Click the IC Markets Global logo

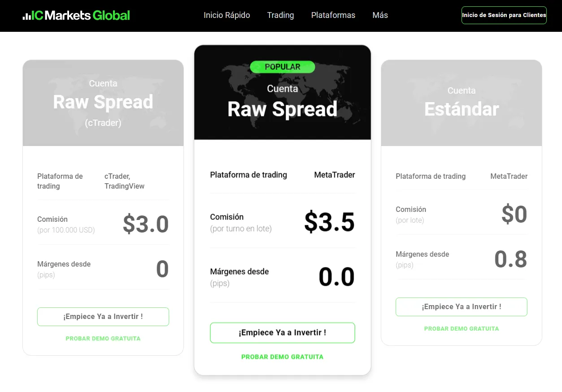(76, 16)
